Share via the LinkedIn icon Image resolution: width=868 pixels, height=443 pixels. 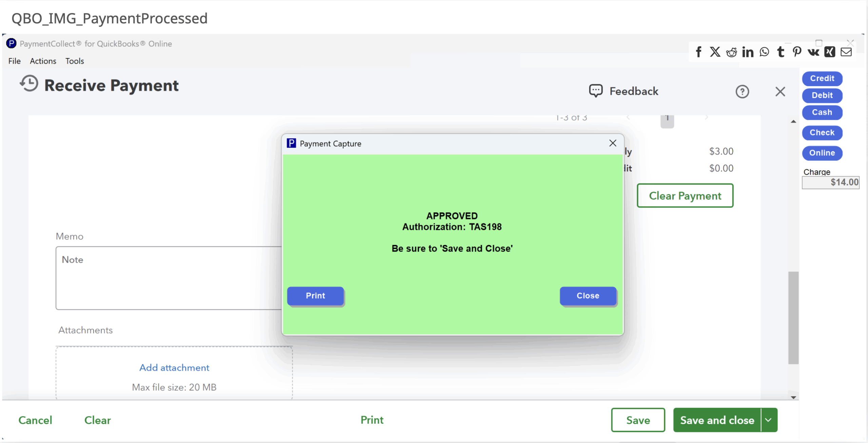click(x=748, y=52)
